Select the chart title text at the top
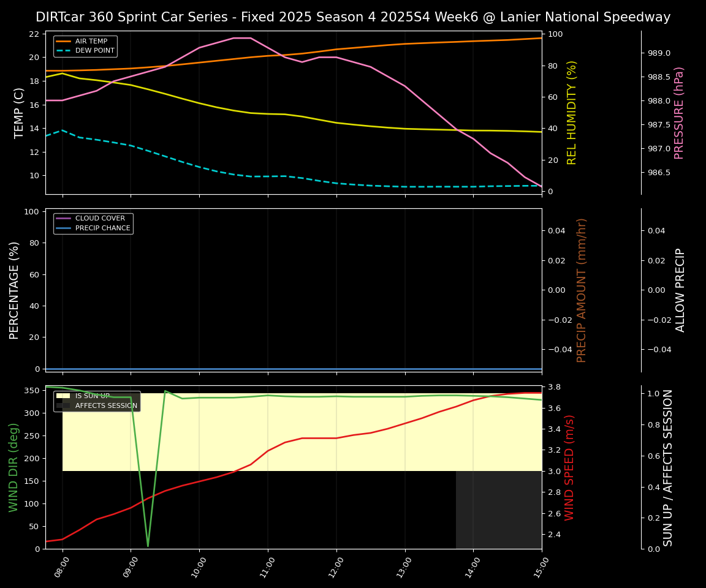This screenshot has width=706, height=588. [353, 17]
